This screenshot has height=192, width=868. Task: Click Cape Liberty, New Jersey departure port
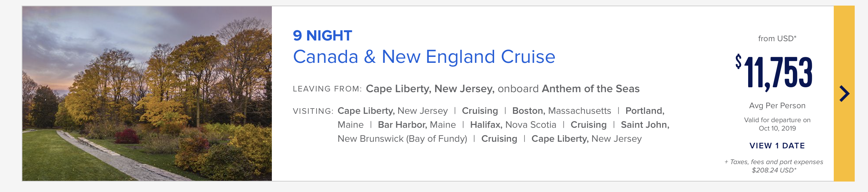point(430,89)
